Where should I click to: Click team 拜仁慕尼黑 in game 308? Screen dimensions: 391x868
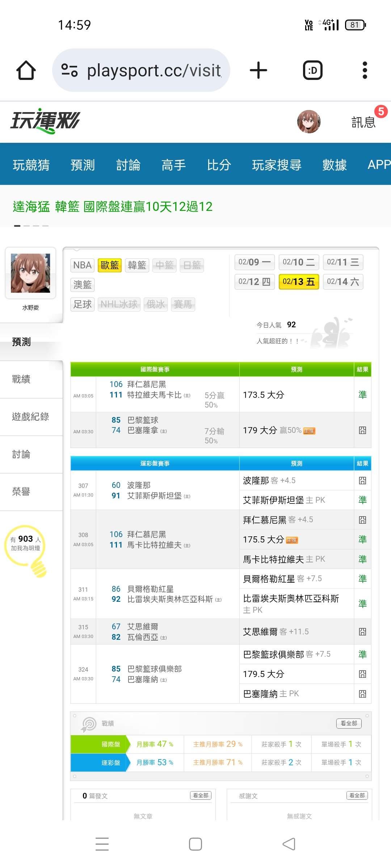pyautogui.click(x=147, y=534)
